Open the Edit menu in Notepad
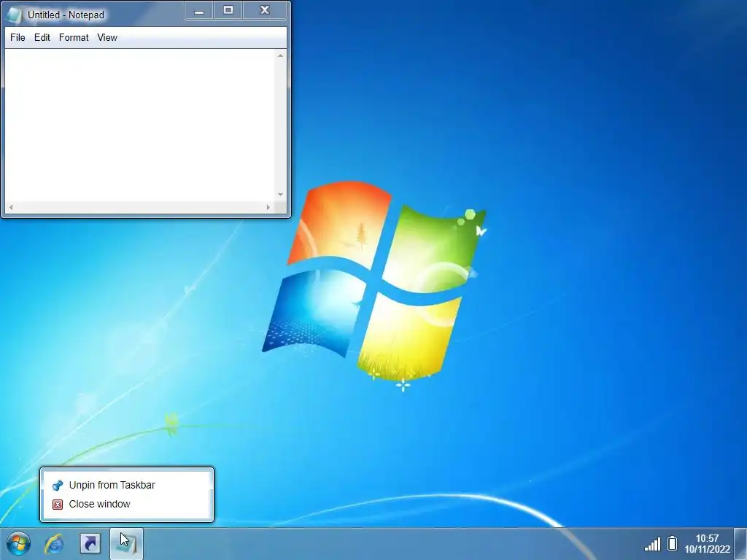Screen dimensions: 747x560 point(42,38)
